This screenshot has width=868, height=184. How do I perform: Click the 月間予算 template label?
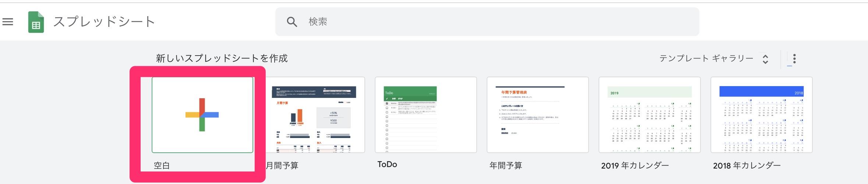282,166
